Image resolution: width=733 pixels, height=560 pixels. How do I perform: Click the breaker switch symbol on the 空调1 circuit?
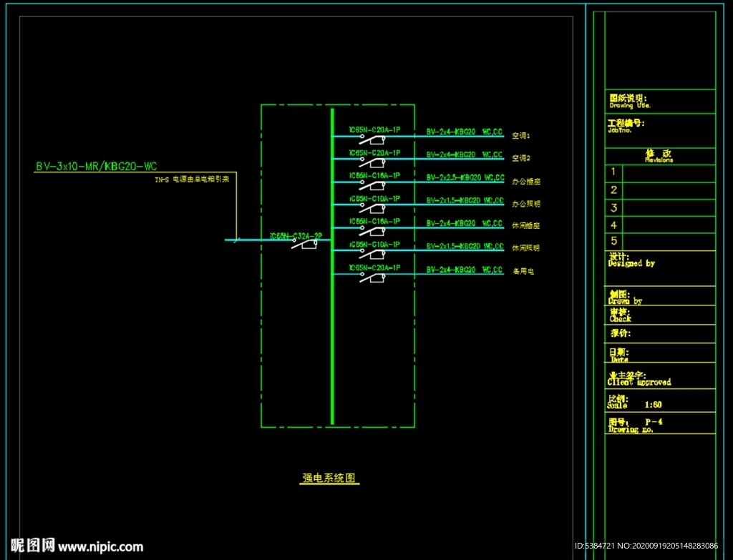(x=372, y=139)
